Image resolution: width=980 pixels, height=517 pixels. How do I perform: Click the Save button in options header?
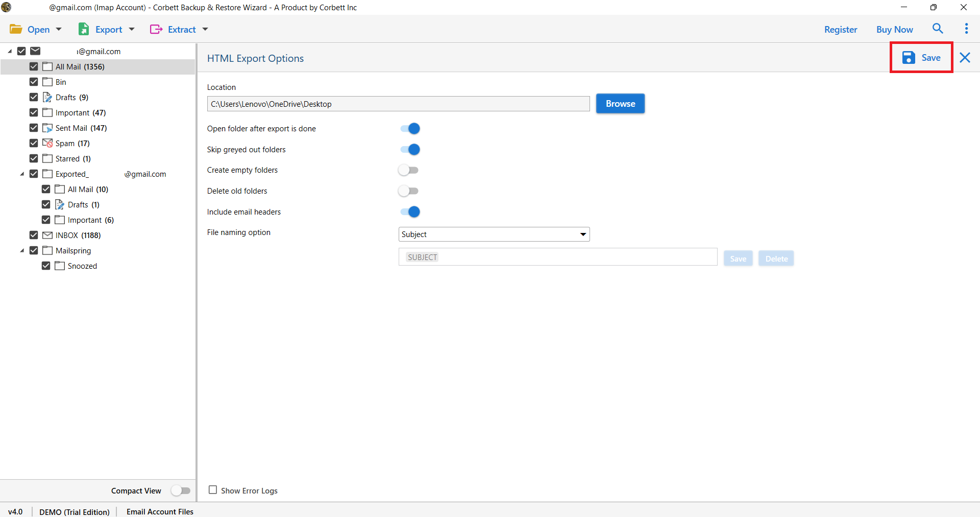click(921, 58)
